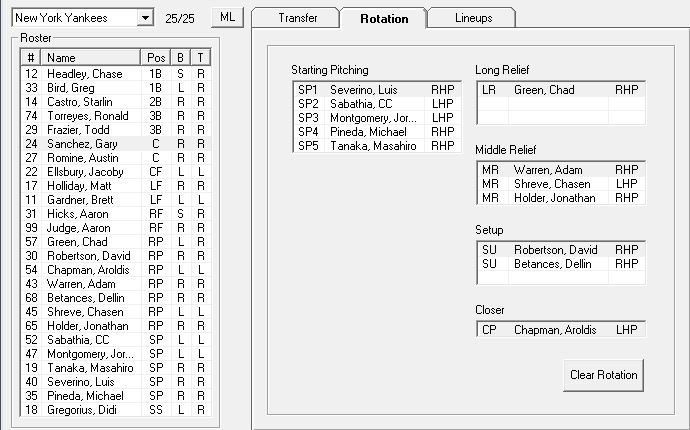Select SP4 Pineda, Michael in Starting Pitching

(x=377, y=132)
